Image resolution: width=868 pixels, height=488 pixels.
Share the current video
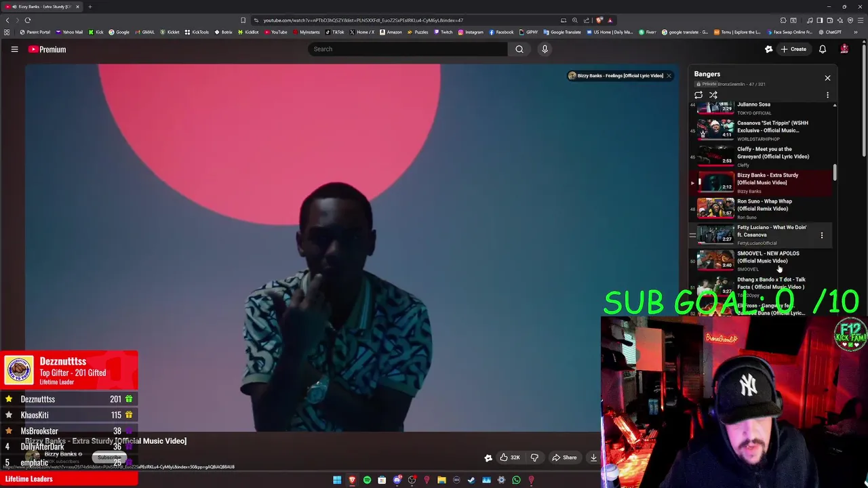[564, 457]
